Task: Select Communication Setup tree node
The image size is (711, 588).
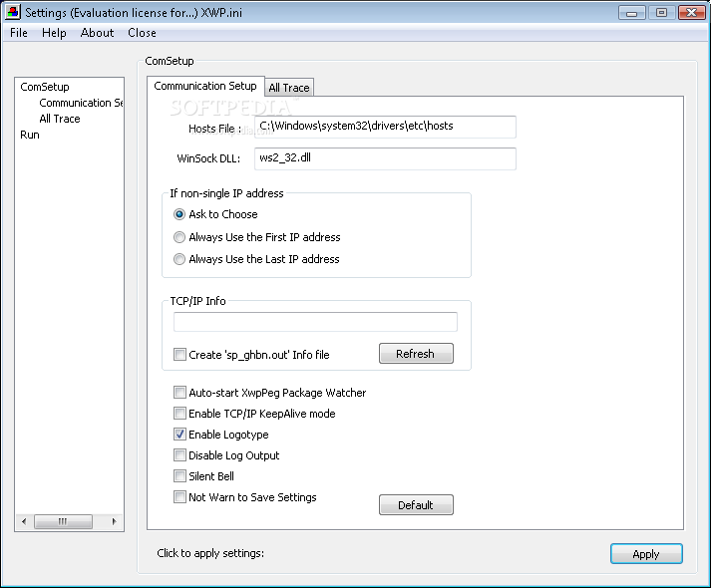Action: click(81, 103)
